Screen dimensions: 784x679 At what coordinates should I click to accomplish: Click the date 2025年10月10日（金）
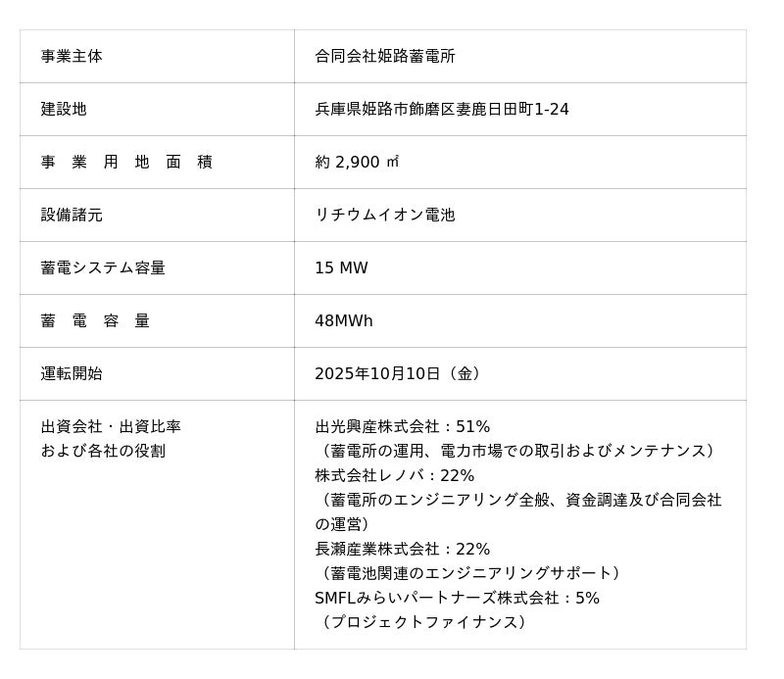tap(400, 374)
